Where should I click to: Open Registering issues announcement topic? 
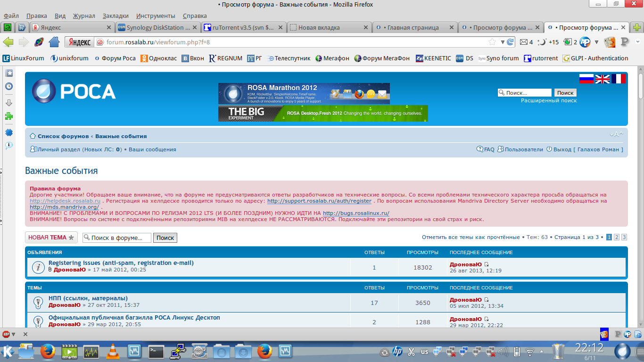coord(121,263)
